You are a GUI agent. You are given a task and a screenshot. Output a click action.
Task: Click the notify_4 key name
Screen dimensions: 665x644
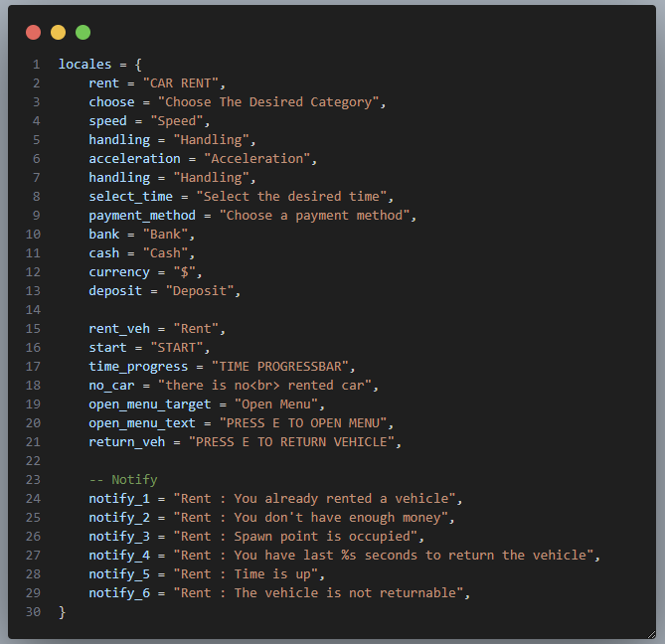pos(119,556)
